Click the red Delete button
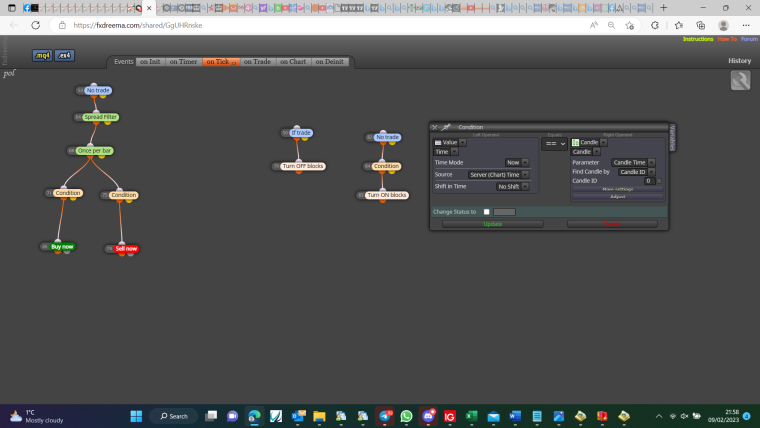 (612, 224)
